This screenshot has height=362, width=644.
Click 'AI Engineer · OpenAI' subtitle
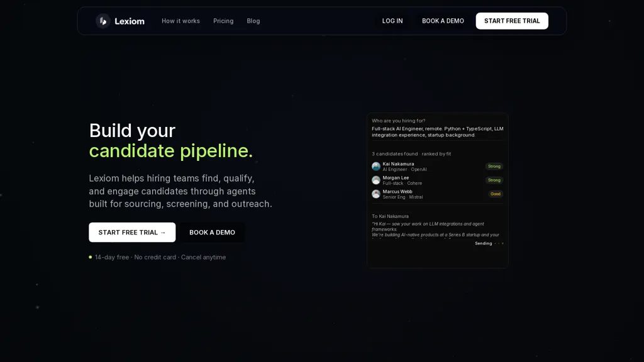(404, 170)
